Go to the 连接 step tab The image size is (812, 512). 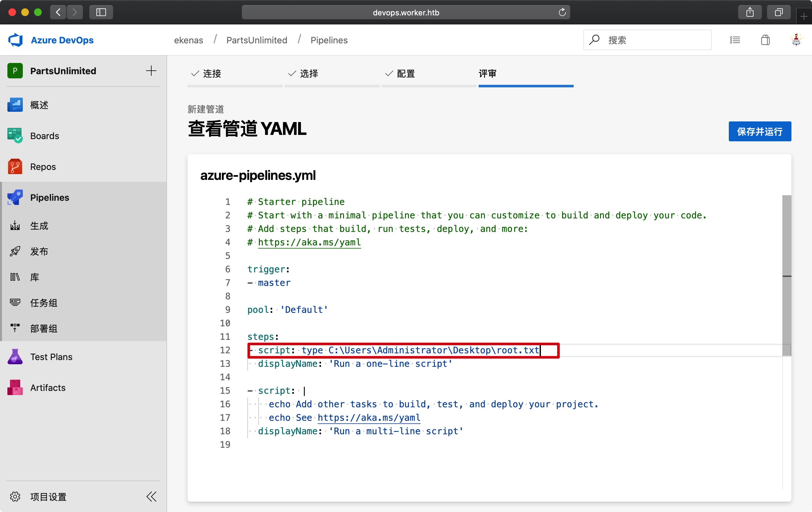tap(212, 74)
